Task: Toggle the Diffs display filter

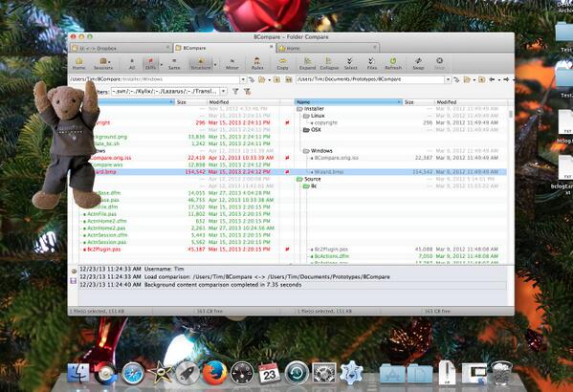Action: point(150,63)
